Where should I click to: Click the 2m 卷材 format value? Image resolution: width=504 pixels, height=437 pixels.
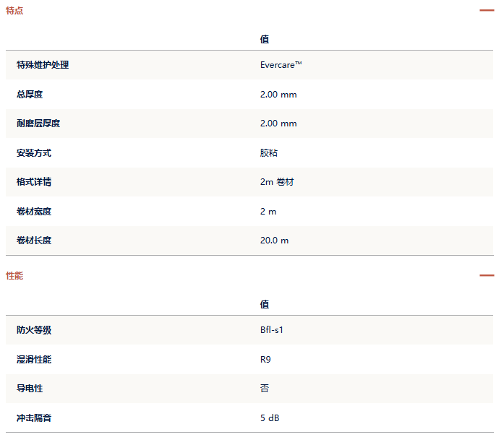pos(277,182)
